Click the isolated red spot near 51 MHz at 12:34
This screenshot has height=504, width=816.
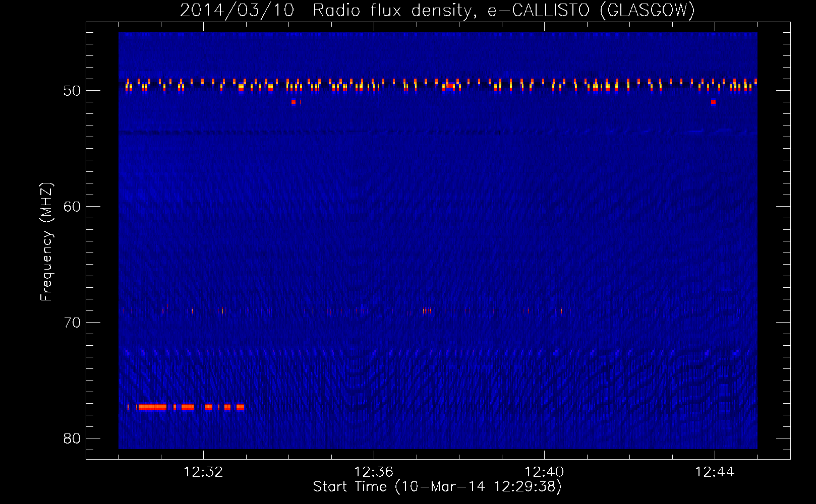(294, 102)
